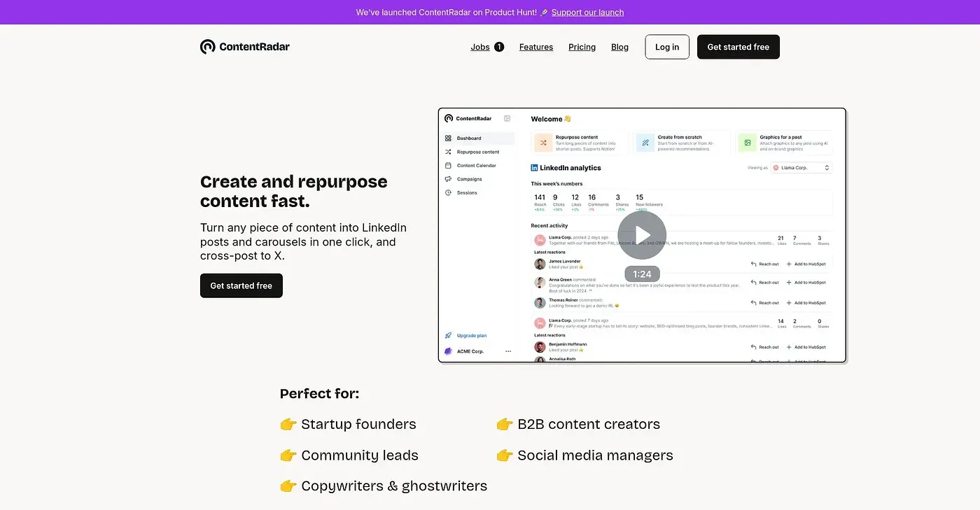The height and width of the screenshot is (510, 980).
Task: Open the Pricing nav link
Action: tap(582, 47)
